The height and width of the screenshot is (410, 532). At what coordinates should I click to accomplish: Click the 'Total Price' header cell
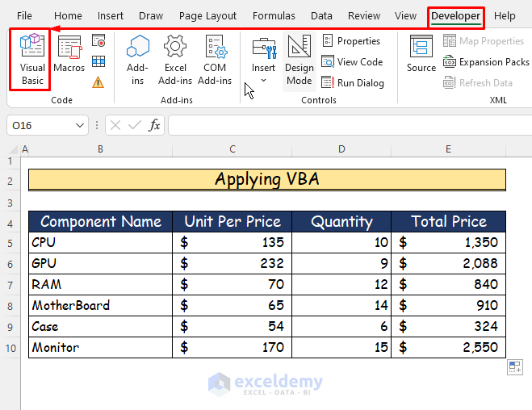pyautogui.click(x=449, y=221)
